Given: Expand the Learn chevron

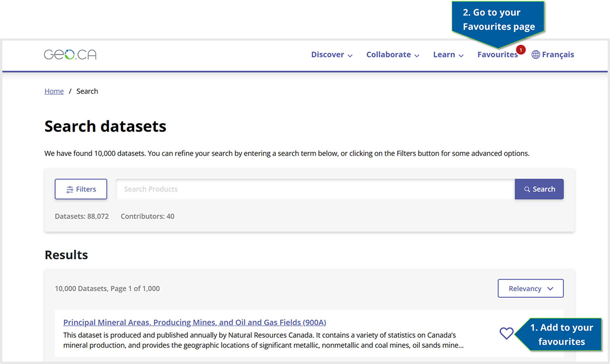Looking at the screenshot, I should pyautogui.click(x=462, y=55).
